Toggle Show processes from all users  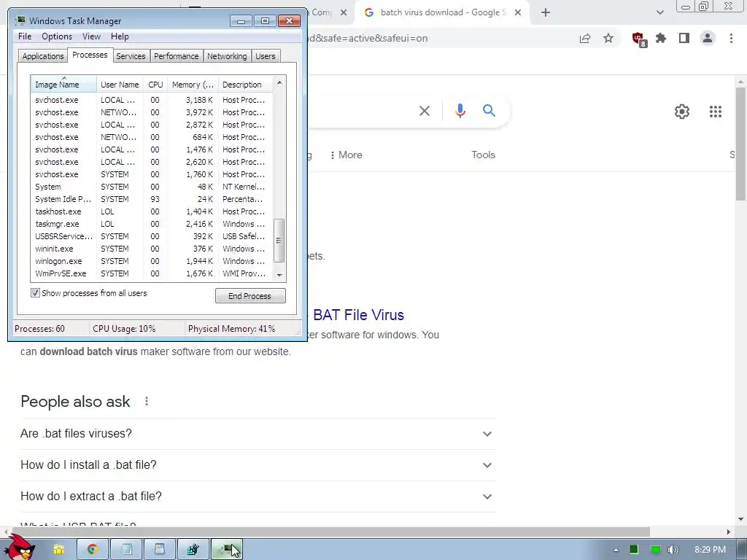point(35,293)
